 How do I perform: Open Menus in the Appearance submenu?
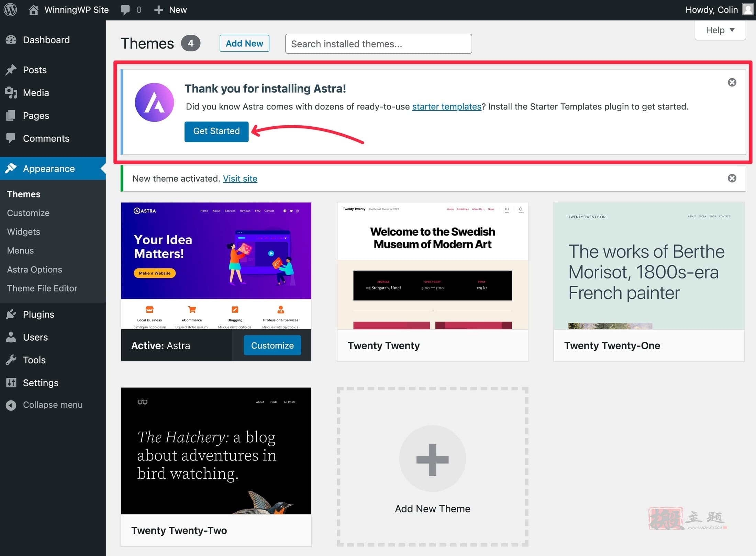tap(20, 250)
